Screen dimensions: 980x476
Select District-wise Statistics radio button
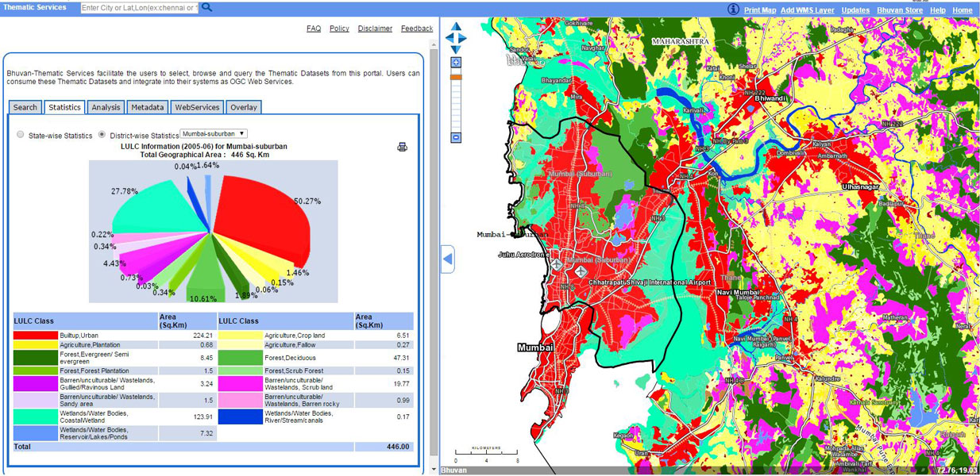click(102, 135)
